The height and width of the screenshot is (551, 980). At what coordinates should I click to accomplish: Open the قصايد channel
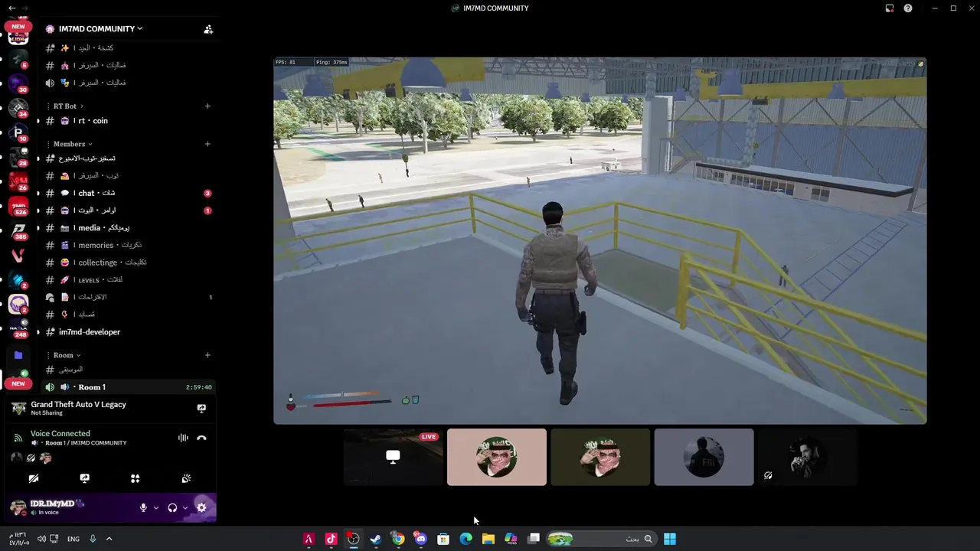coord(126,315)
